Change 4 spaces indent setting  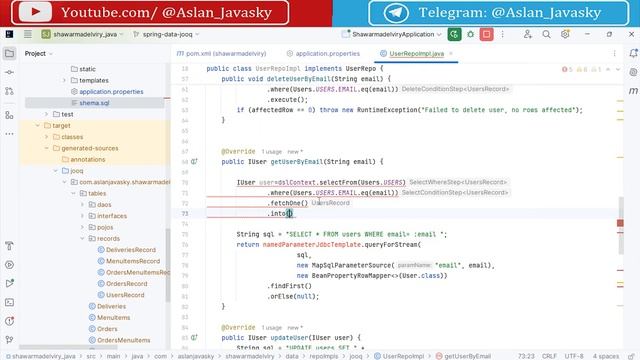pos(606,356)
